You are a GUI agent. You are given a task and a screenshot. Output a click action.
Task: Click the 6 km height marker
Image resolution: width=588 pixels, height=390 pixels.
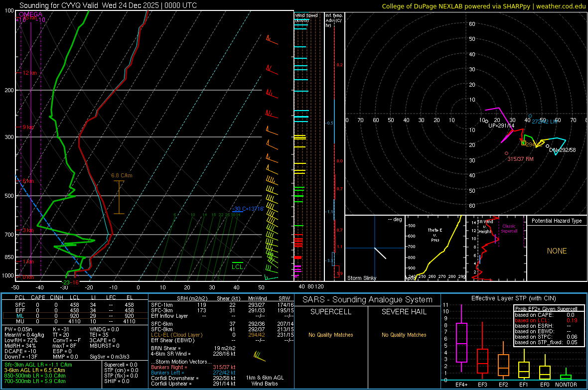point(28,181)
